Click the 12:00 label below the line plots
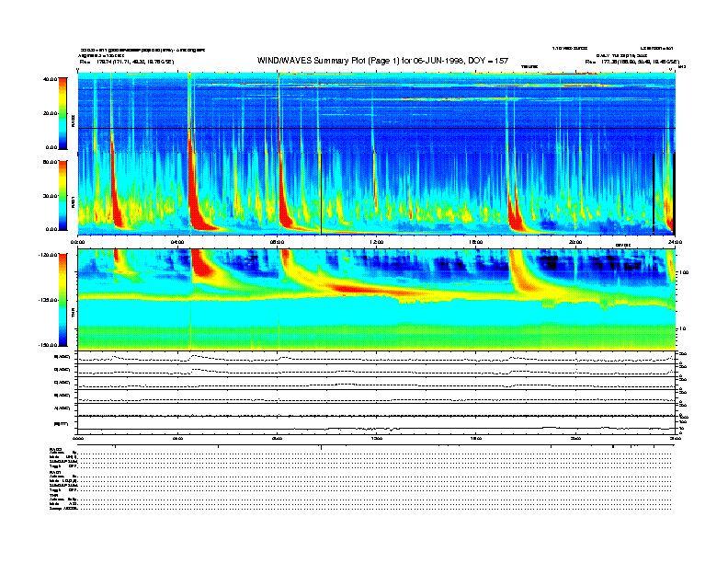The width and height of the screenshot is (728, 563). point(377,438)
